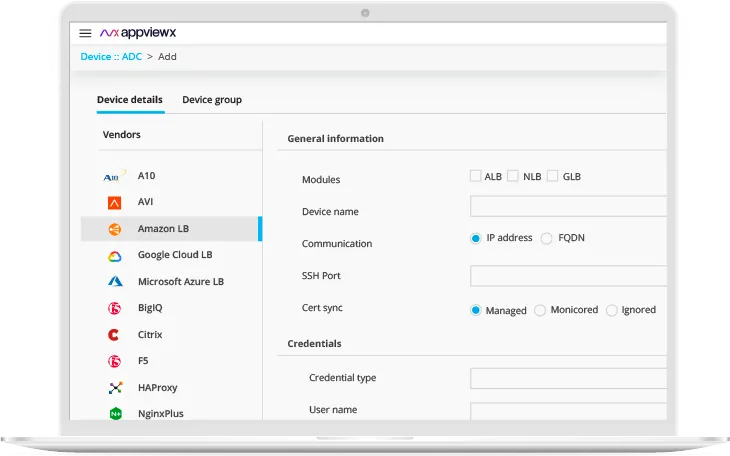Select Google Cloud LB vendor name

[175, 255]
